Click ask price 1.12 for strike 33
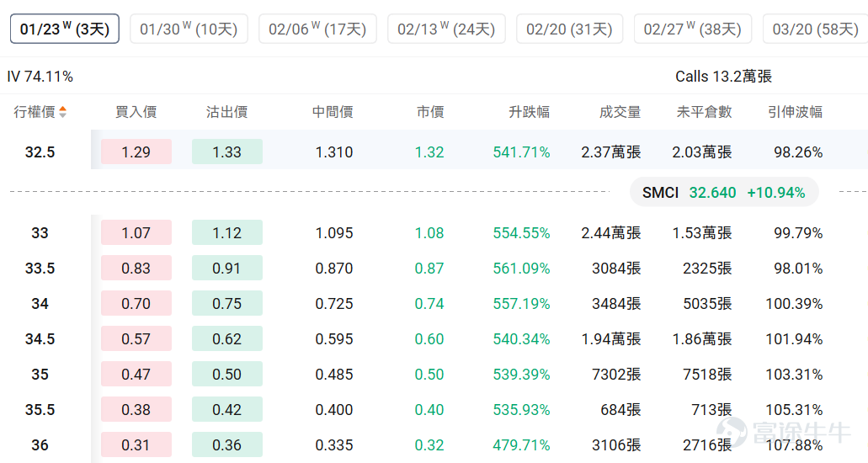 coord(227,232)
